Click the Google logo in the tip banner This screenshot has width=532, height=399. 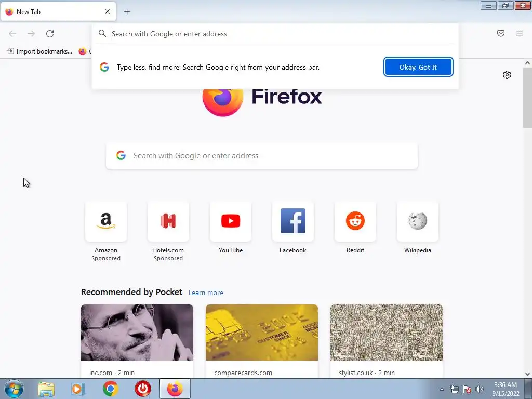point(104,67)
